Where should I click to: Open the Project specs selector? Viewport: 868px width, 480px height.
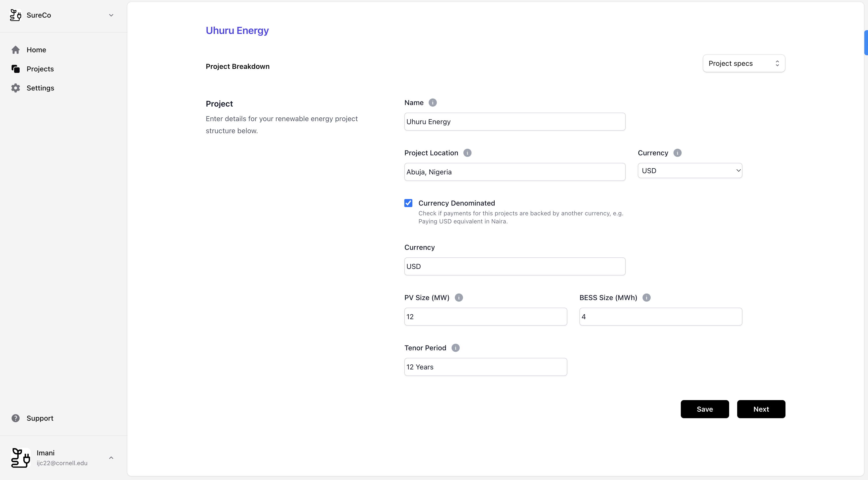(x=744, y=63)
